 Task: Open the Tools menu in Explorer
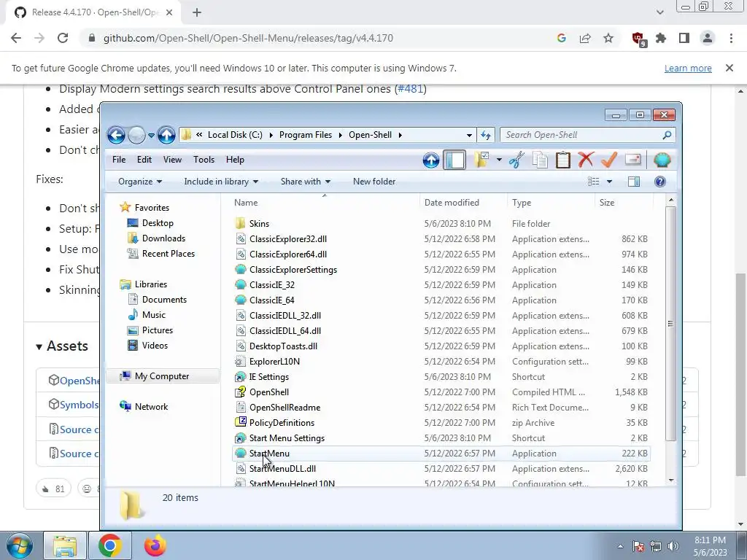click(x=204, y=160)
